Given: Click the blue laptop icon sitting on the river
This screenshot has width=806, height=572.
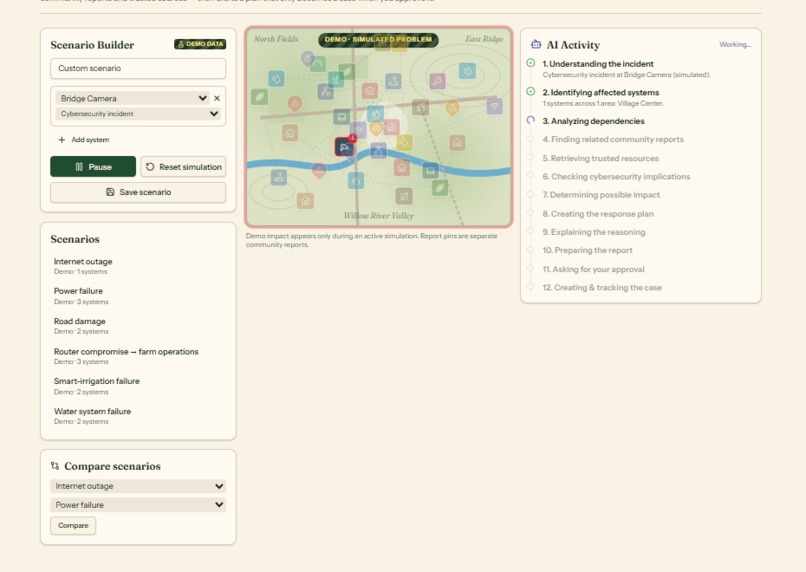Looking at the screenshot, I should click(x=430, y=170).
